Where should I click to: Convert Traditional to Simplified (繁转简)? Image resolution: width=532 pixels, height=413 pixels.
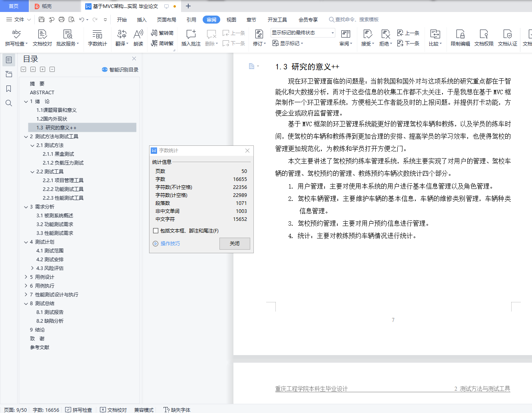coord(162,33)
